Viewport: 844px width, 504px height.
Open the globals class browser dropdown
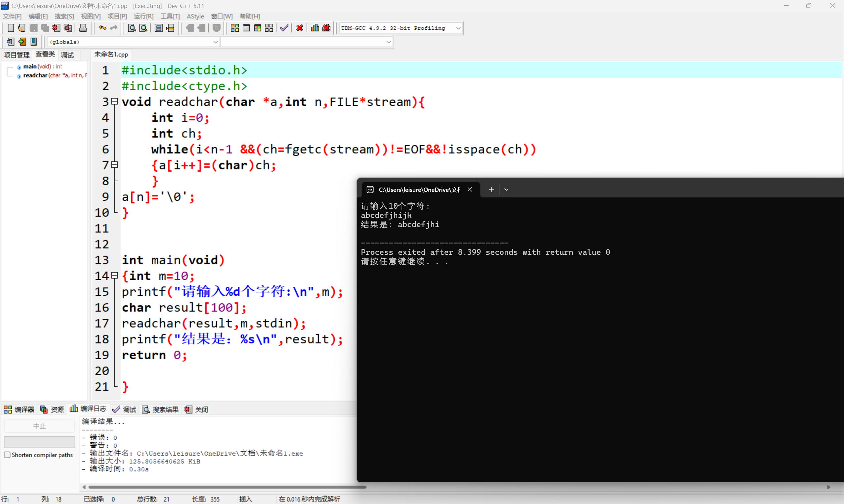(215, 42)
